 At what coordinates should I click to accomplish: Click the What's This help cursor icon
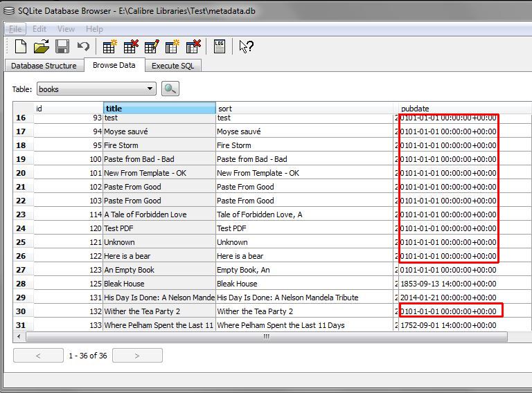click(x=246, y=46)
